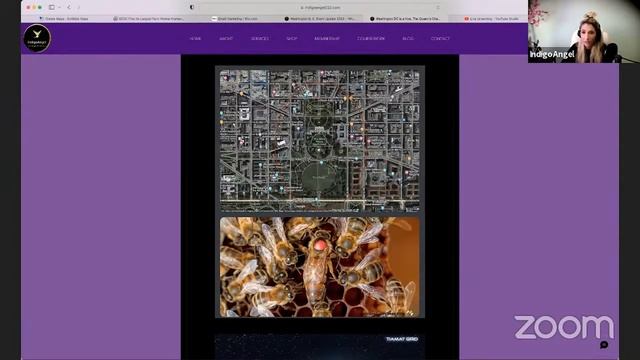Open the MEMBERSHIP navigation link
The width and height of the screenshot is (640, 360).
point(327,39)
